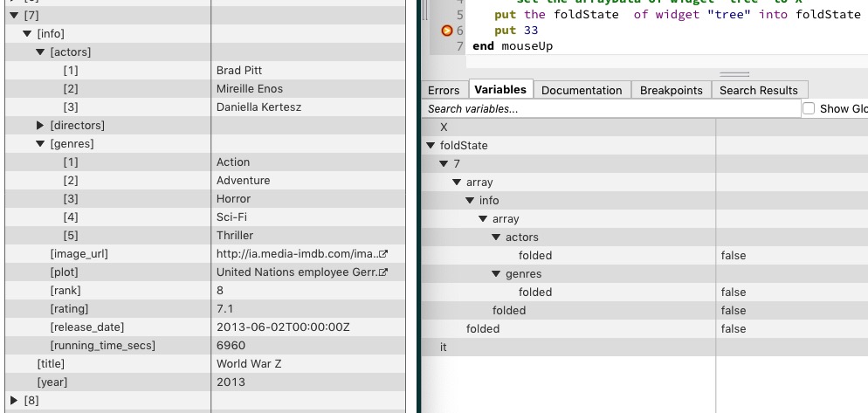Collapse the [actors] node
The width and height of the screenshot is (868, 413).
pos(40,52)
